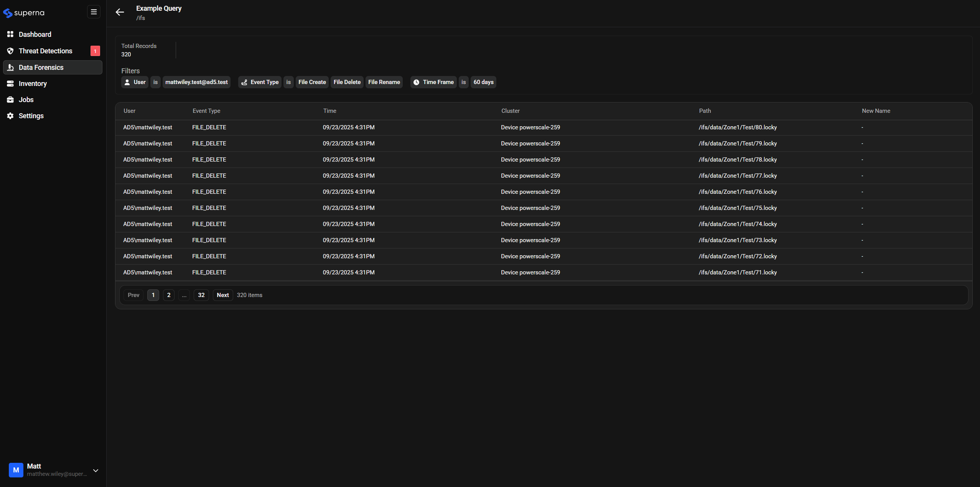Click the New Name column header
Image resolution: width=980 pixels, height=487 pixels.
876,111
